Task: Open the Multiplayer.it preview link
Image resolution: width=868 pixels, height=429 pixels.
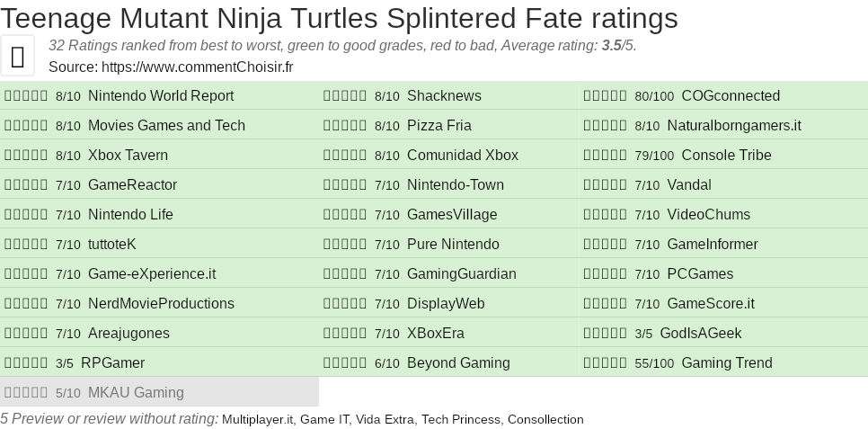Action: (x=258, y=420)
